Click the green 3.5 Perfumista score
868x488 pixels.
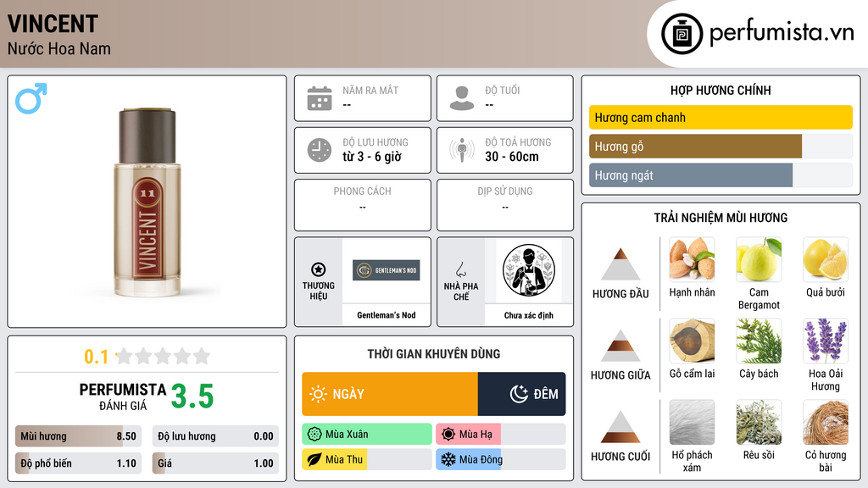[x=192, y=396]
